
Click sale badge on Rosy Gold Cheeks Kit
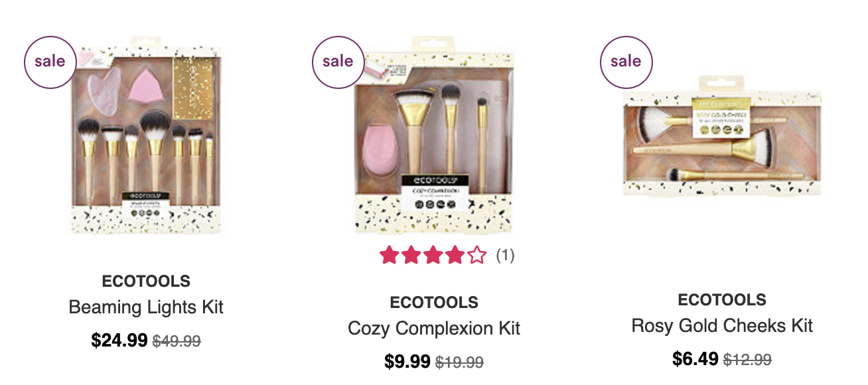626,62
